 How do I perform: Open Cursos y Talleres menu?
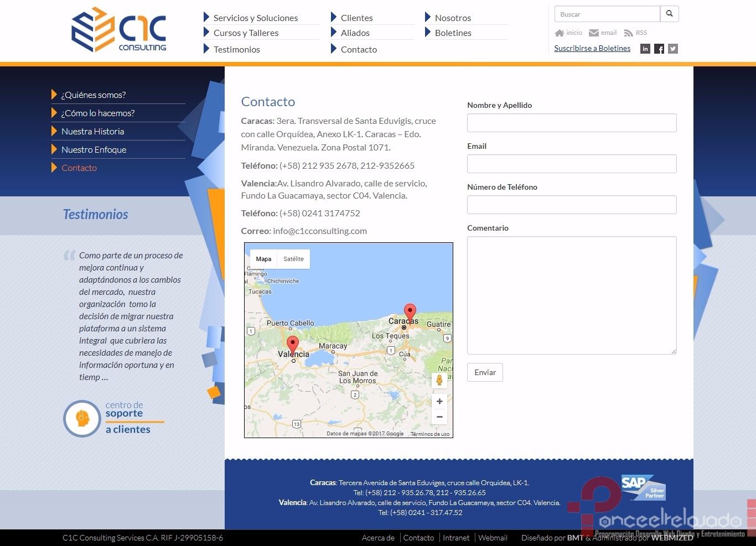tap(246, 33)
